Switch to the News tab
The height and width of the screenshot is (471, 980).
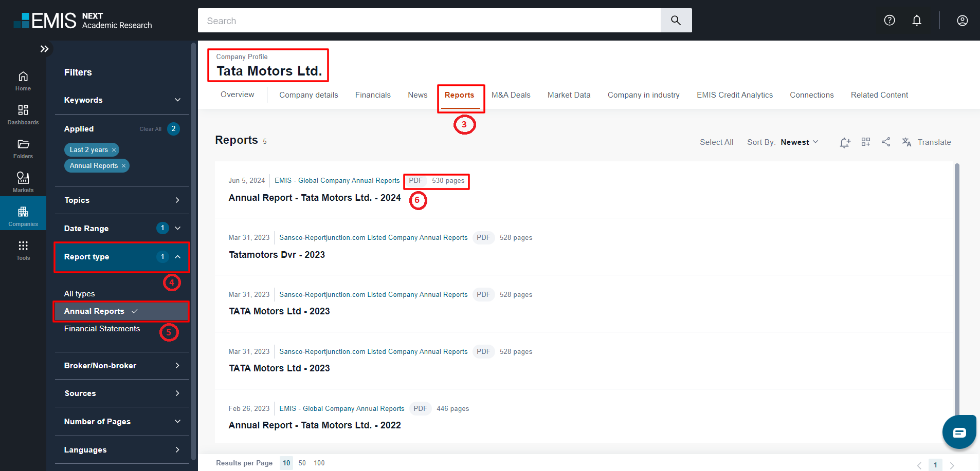(x=418, y=95)
